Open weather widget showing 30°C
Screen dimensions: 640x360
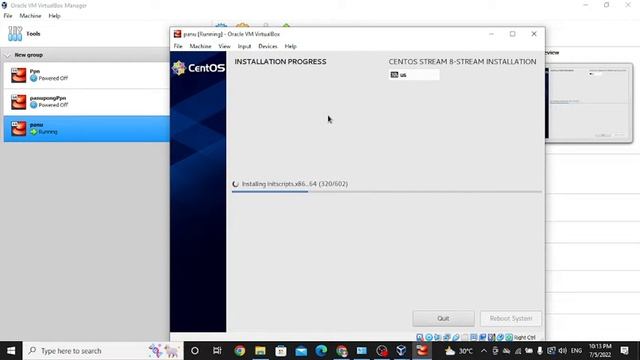tap(459, 351)
